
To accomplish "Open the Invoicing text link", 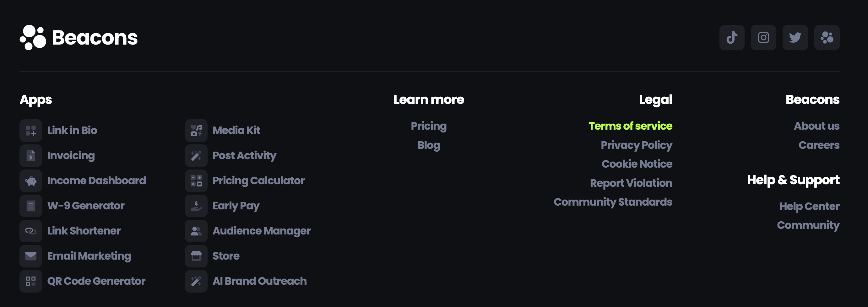I will tap(71, 156).
